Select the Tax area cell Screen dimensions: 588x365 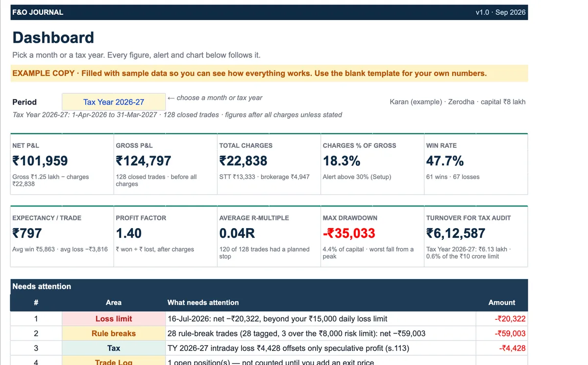click(x=114, y=348)
